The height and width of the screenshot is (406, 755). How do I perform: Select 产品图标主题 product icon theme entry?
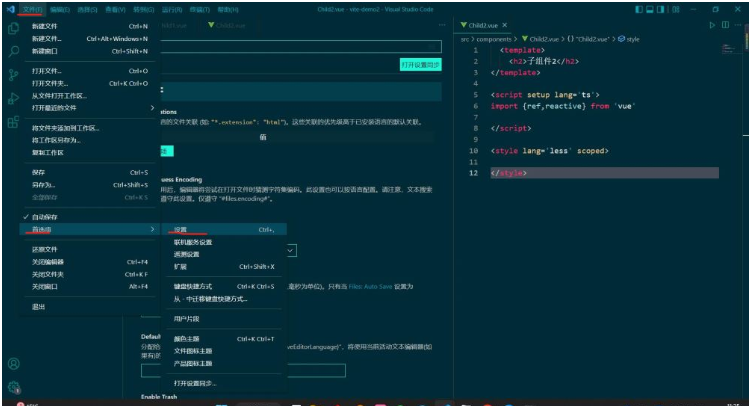[x=224, y=363]
